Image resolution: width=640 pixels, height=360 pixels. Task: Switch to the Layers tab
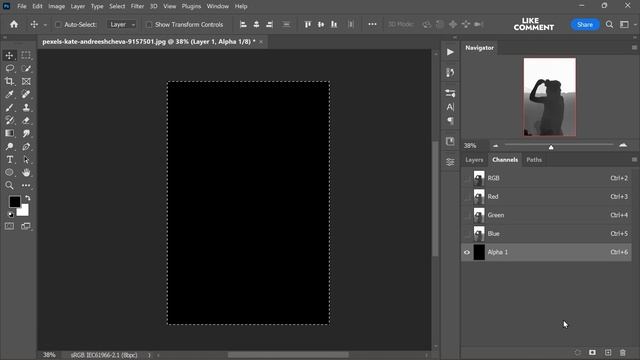(x=474, y=160)
